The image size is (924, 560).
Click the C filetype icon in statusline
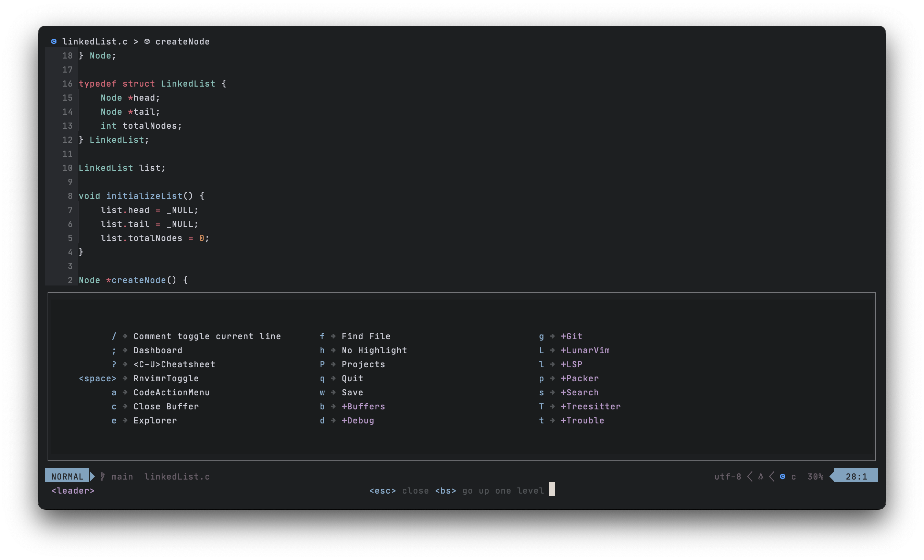783,476
